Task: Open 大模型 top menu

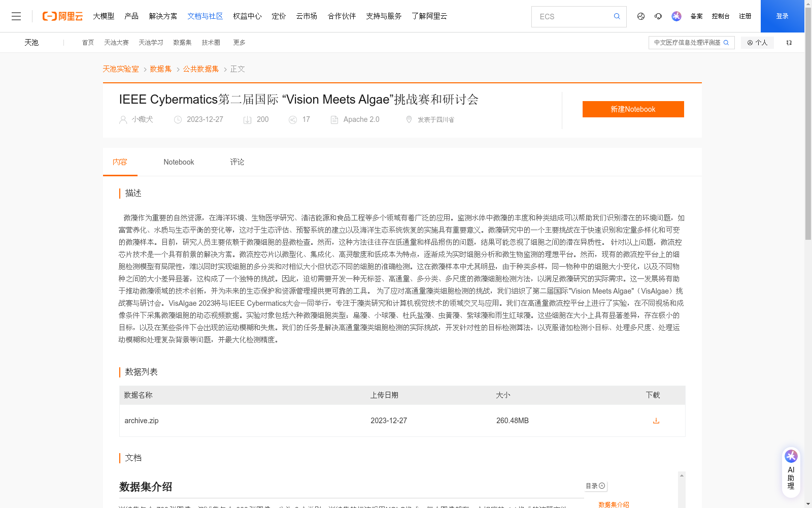Action: pyautogui.click(x=104, y=16)
